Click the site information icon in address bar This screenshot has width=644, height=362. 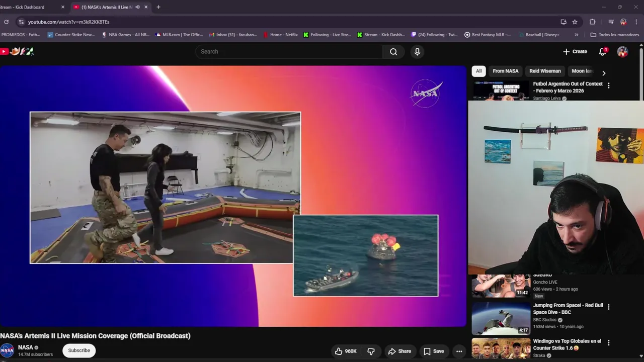(21, 22)
